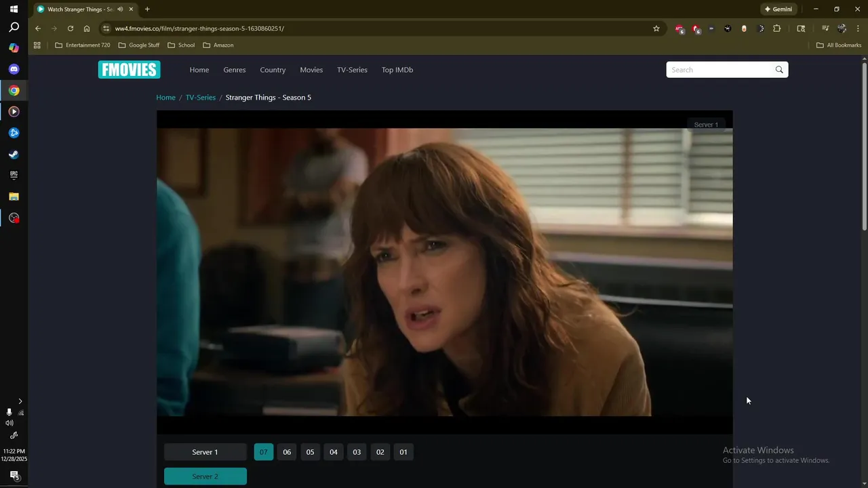This screenshot has height=488, width=868.
Task: Open the Chrome profile avatar
Action: 842,28
